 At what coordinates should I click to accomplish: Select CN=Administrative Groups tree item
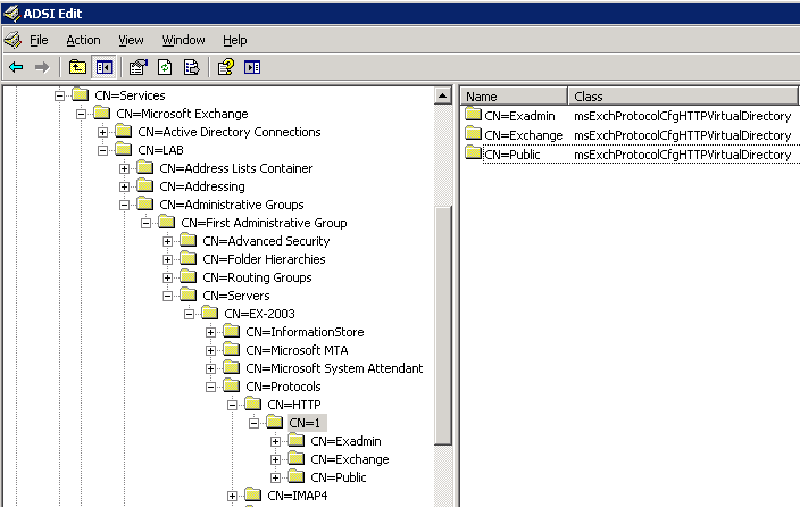point(231,205)
